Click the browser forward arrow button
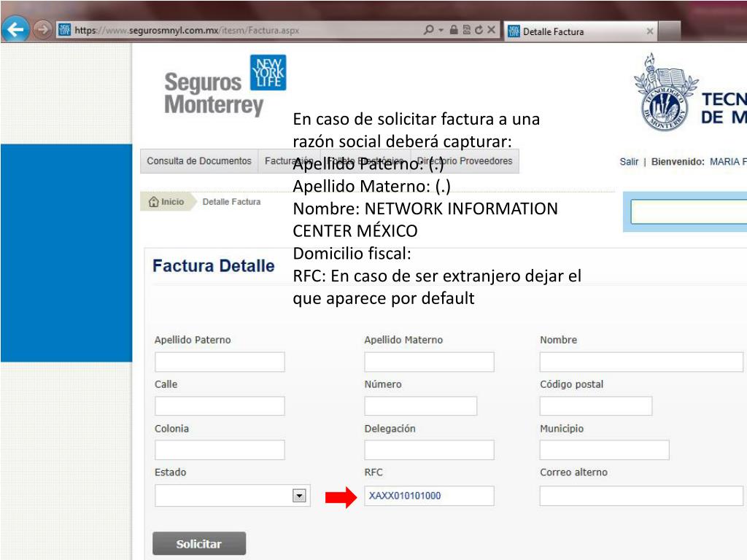The height and width of the screenshot is (560, 747). 43,29
